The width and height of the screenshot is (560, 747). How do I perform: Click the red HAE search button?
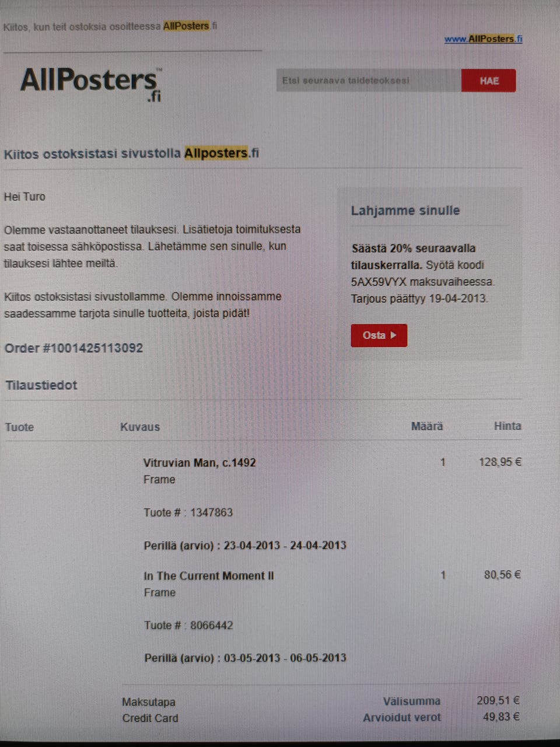(x=489, y=81)
